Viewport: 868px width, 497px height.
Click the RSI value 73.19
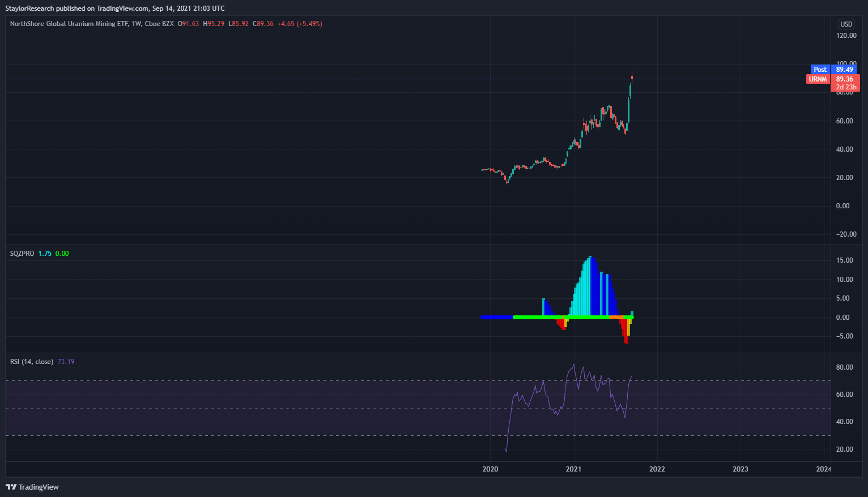point(66,362)
